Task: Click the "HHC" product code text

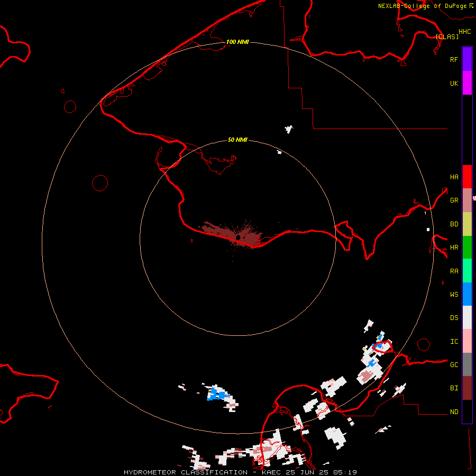Action: [x=464, y=32]
